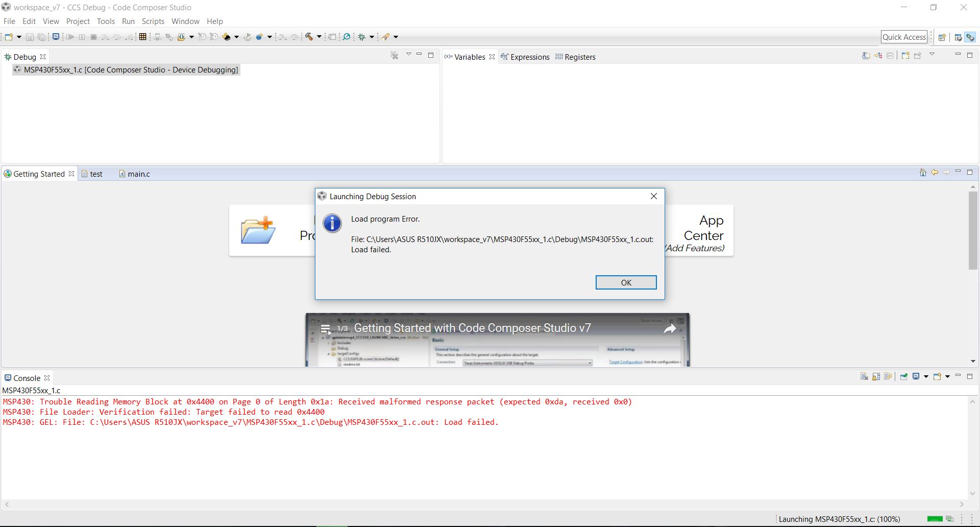This screenshot has height=527, width=980.
Task: Click the Open Perspective icon
Action: point(942,37)
